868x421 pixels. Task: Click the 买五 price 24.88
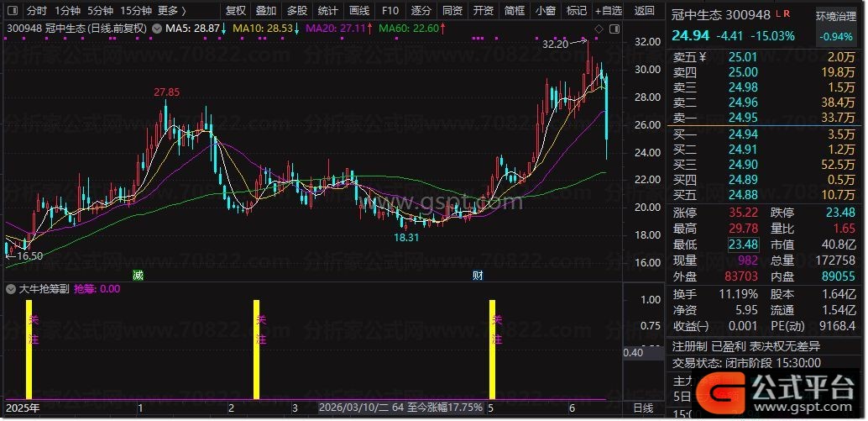[744, 194]
